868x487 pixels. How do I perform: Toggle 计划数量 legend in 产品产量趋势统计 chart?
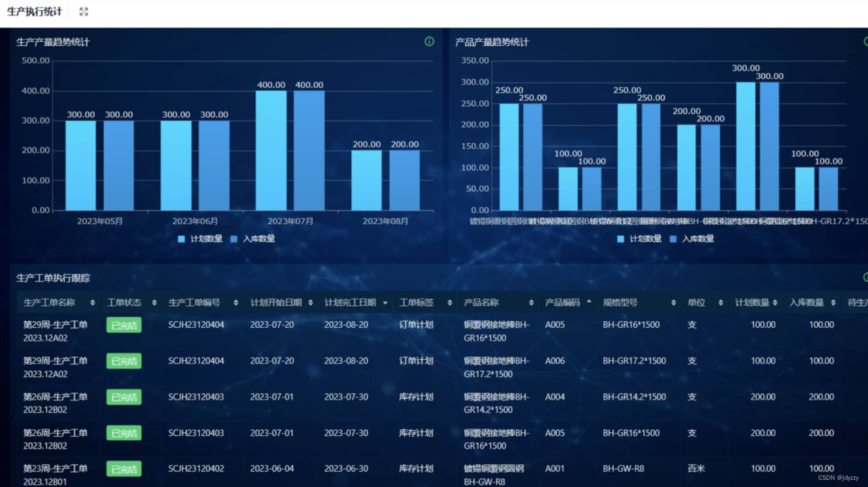pyautogui.click(x=639, y=239)
